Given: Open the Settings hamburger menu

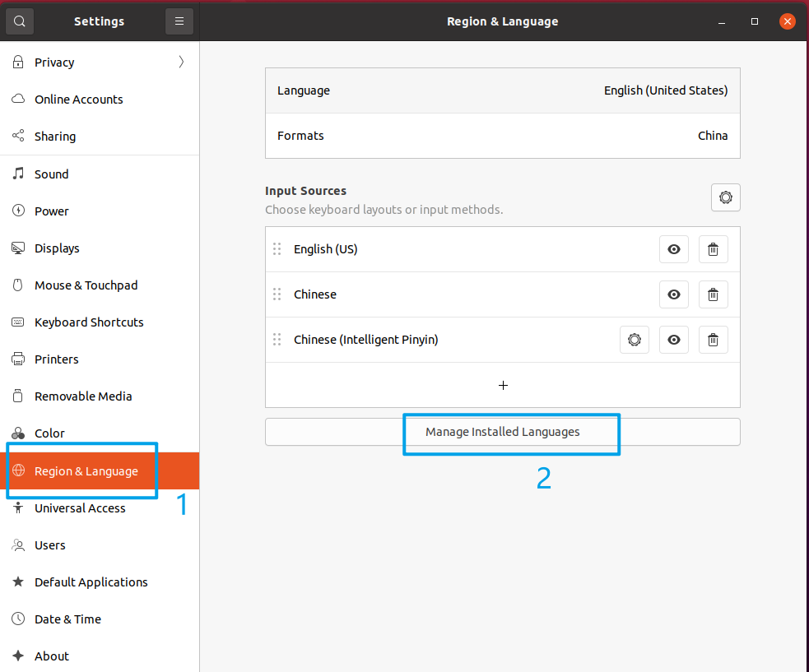Looking at the screenshot, I should pos(179,21).
